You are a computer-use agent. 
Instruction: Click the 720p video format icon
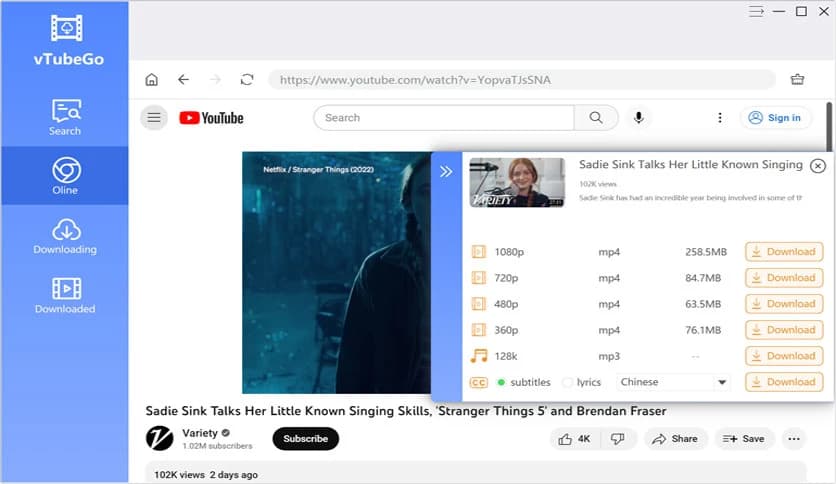tap(479, 278)
